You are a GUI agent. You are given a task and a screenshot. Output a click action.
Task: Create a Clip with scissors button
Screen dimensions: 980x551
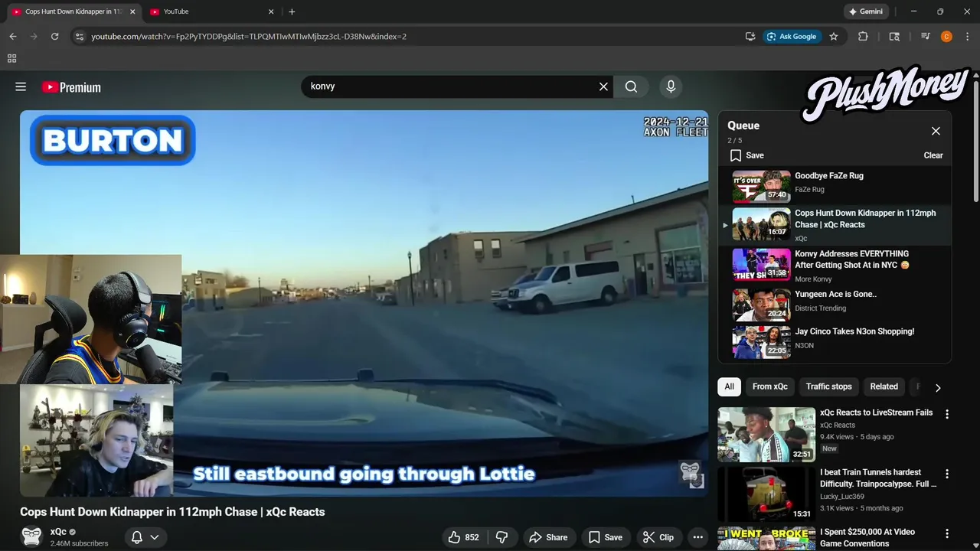pos(658,537)
